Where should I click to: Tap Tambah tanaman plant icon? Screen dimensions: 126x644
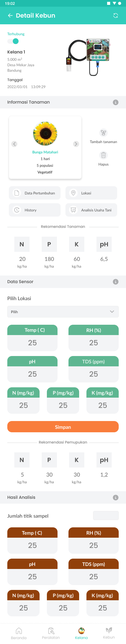click(103, 133)
